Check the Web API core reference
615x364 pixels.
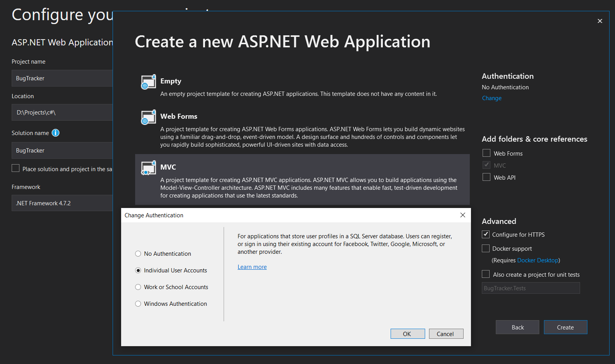[x=486, y=177]
